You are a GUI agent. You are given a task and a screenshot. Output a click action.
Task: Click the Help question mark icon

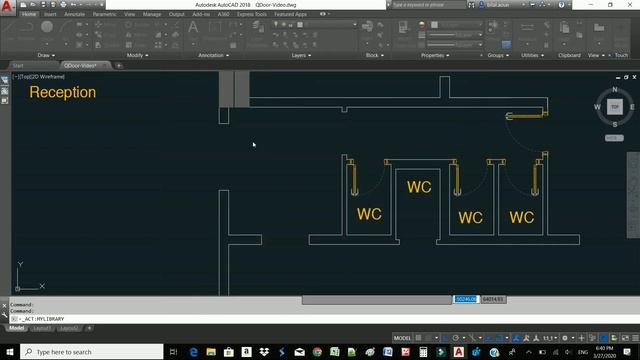coord(562,5)
